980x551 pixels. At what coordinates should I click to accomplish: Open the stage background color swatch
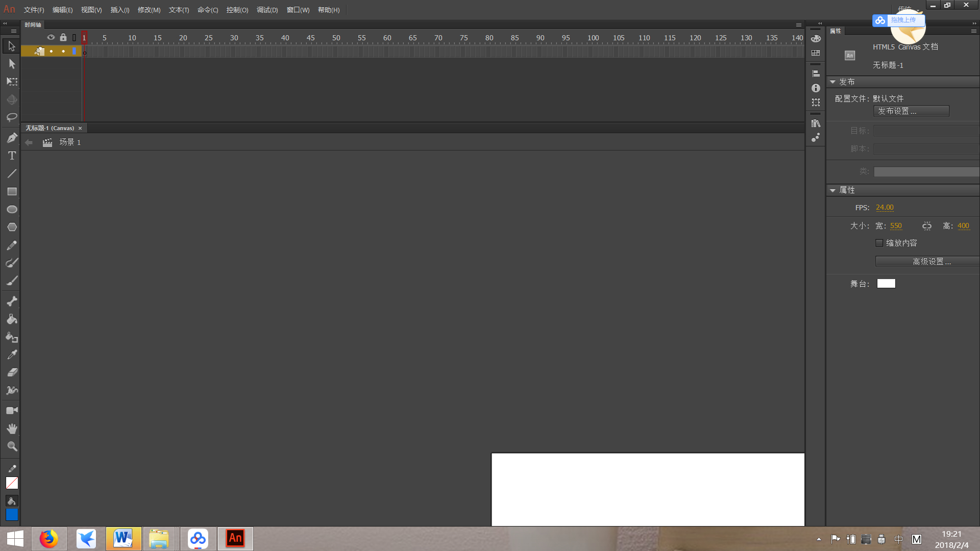886,284
